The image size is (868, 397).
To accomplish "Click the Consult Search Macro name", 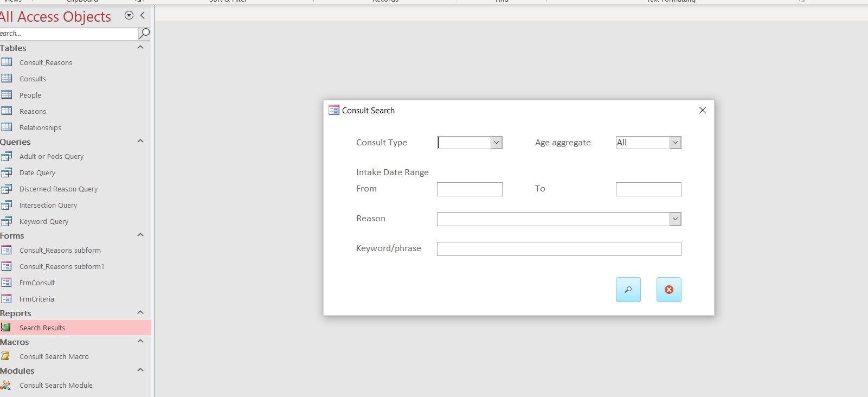I will (54, 357).
